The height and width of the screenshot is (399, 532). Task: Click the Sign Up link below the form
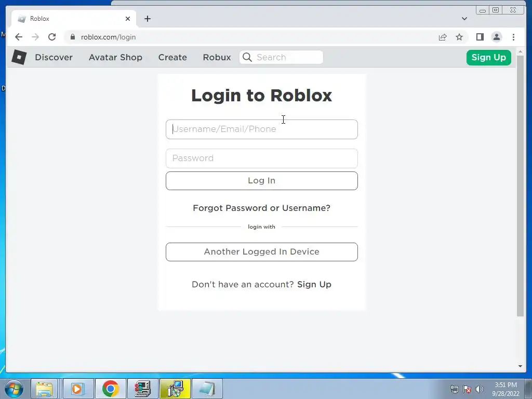(x=314, y=284)
